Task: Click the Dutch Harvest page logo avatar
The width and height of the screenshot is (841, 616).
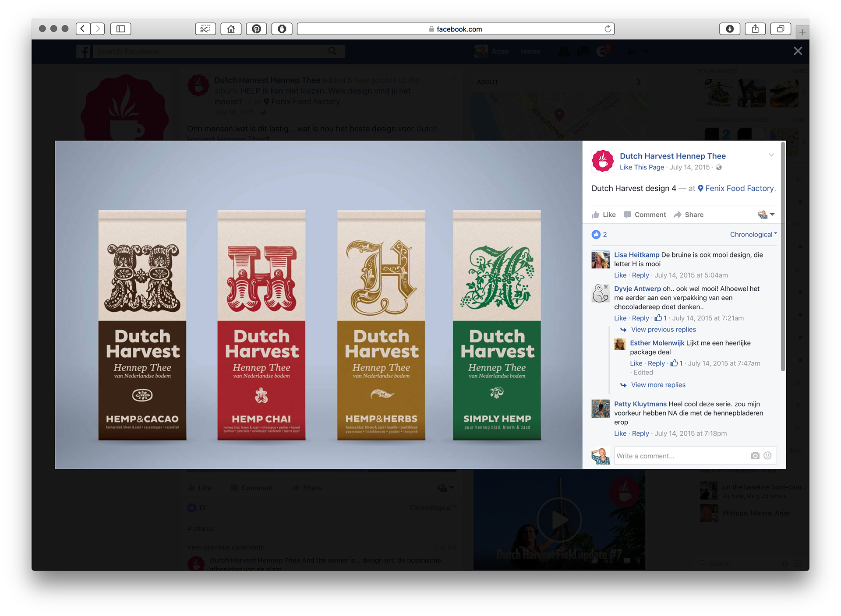Action: 603,161
